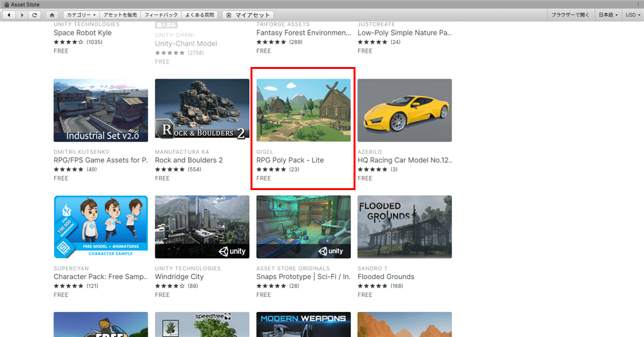Open the Asset Store home page
This screenshot has height=337, width=644.
(x=52, y=15)
